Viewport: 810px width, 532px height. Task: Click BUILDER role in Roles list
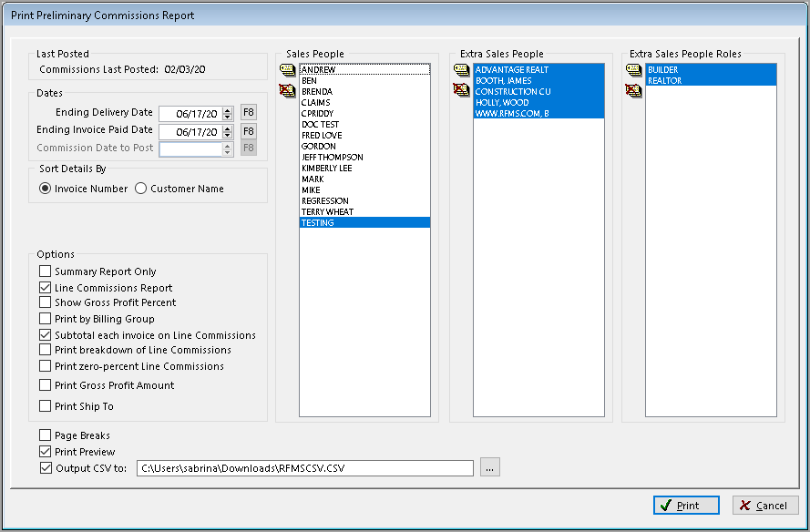[711, 70]
